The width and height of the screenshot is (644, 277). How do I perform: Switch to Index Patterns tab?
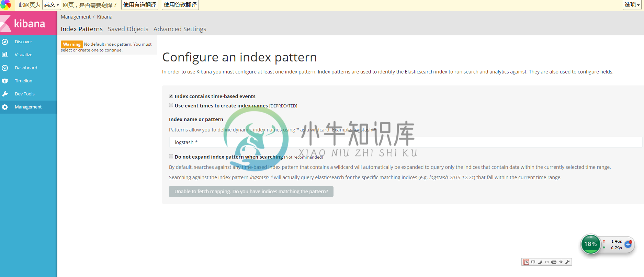pos(82,29)
